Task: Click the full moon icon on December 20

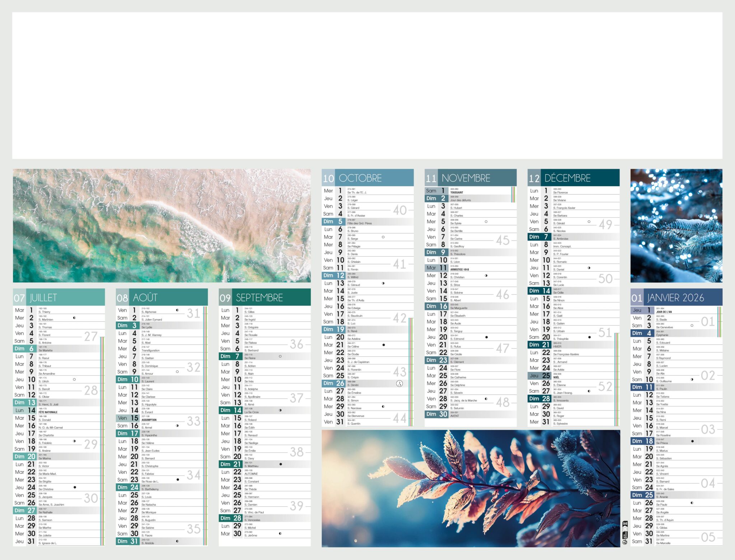Action: 590,337
